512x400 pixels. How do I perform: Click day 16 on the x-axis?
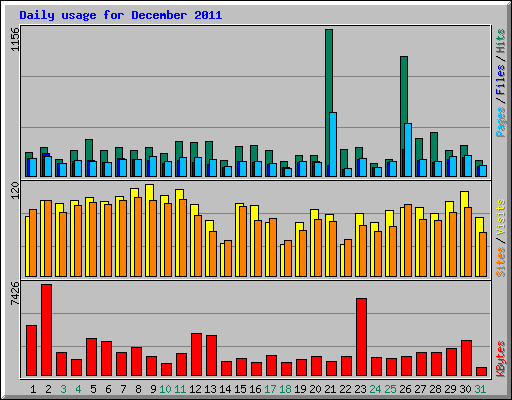[x=255, y=389]
